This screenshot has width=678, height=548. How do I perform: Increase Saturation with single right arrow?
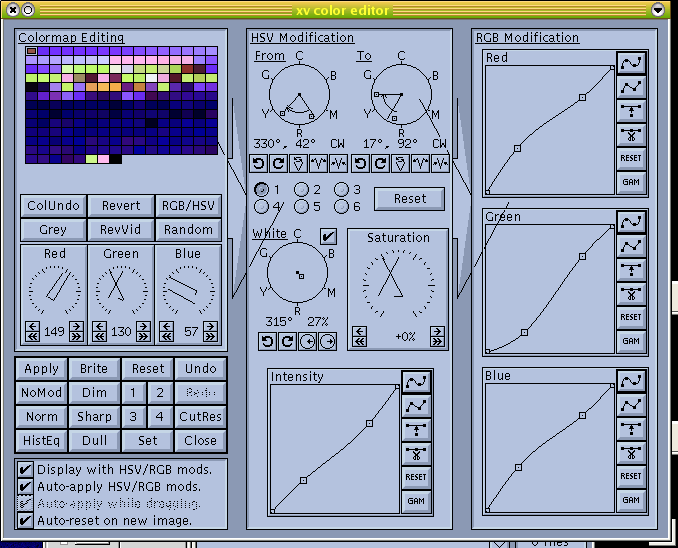(437, 331)
